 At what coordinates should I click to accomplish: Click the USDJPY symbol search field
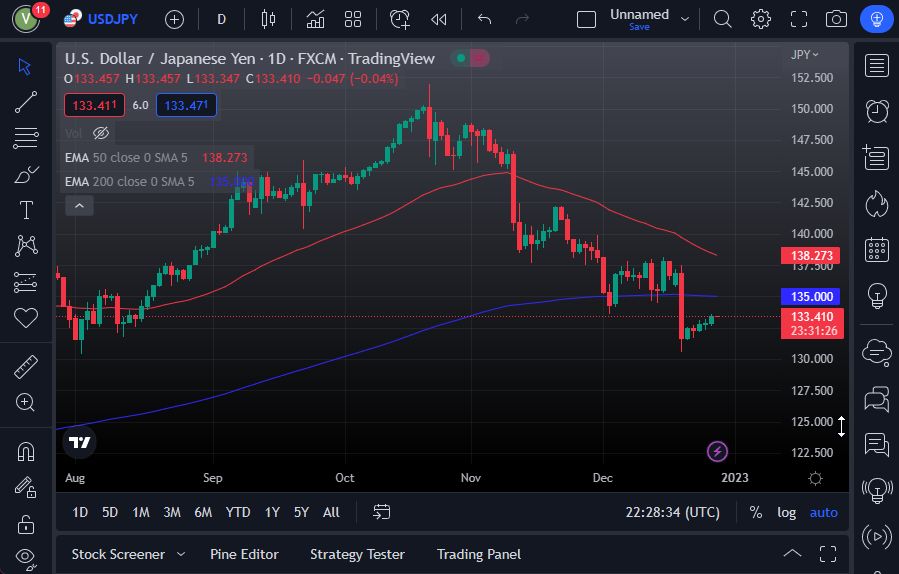[x=111, y=19]
